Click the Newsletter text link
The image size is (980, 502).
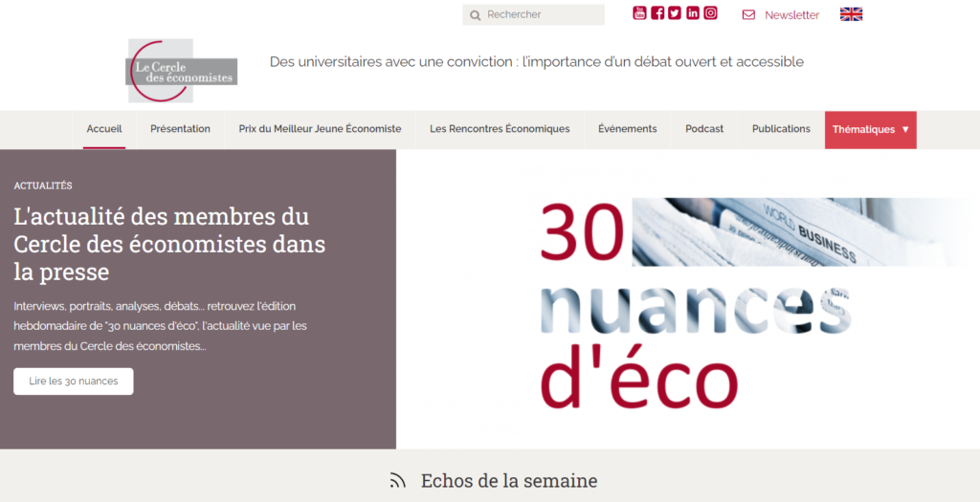pyautogui.click(x=791, y=15)
